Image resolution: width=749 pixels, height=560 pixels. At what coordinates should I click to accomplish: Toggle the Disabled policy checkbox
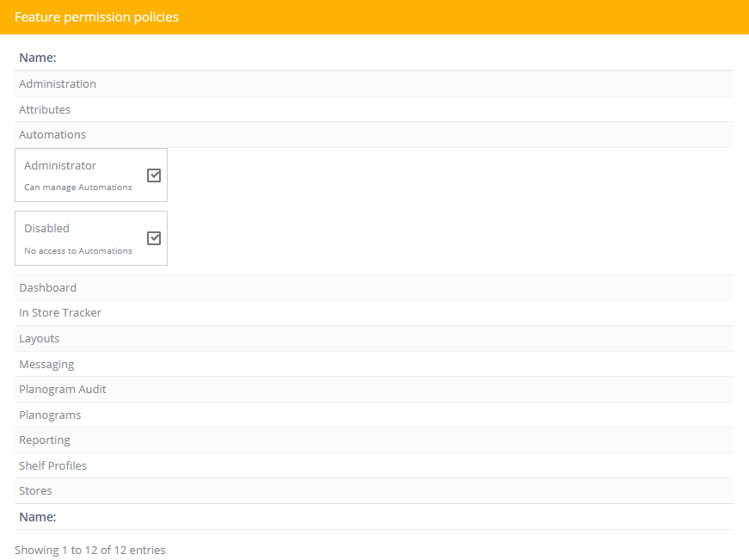(x=154, y=238)
